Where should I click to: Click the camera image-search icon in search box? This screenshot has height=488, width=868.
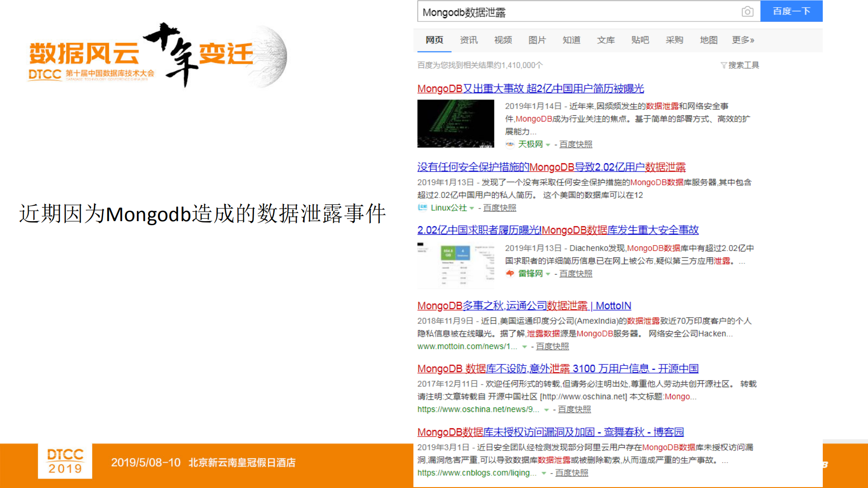coord(749,11)
